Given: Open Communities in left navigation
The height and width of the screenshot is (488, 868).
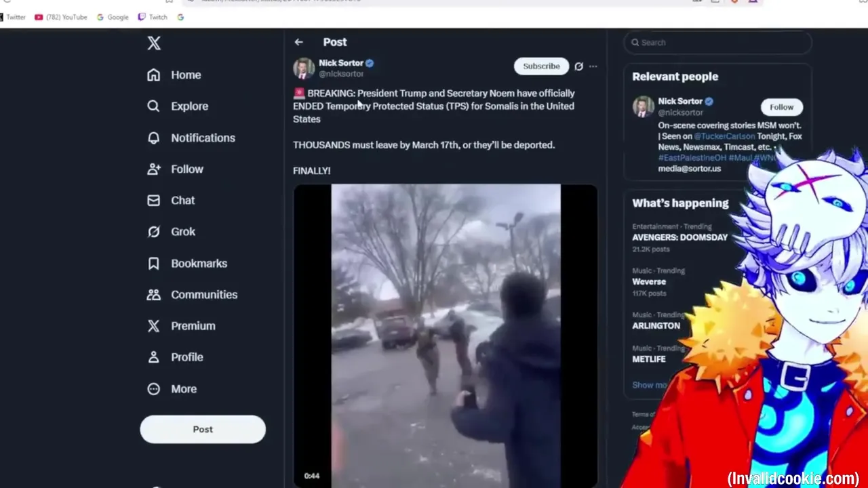Looking at the screenshot, I should point(193,295).
